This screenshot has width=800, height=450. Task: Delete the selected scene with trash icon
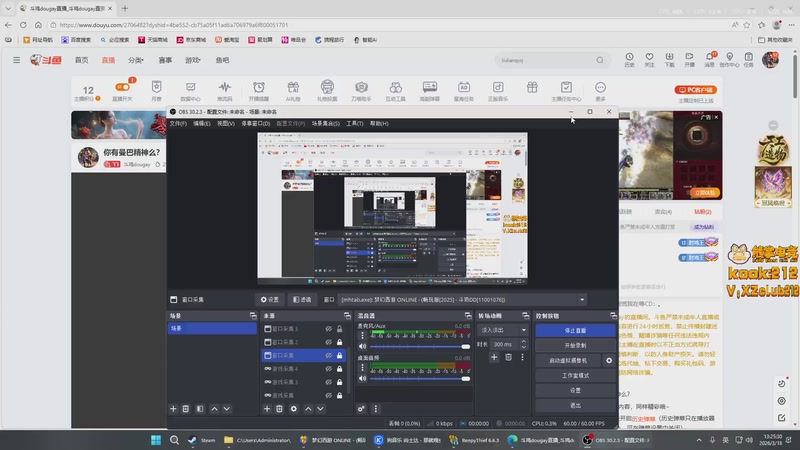(x=186, y=409)
